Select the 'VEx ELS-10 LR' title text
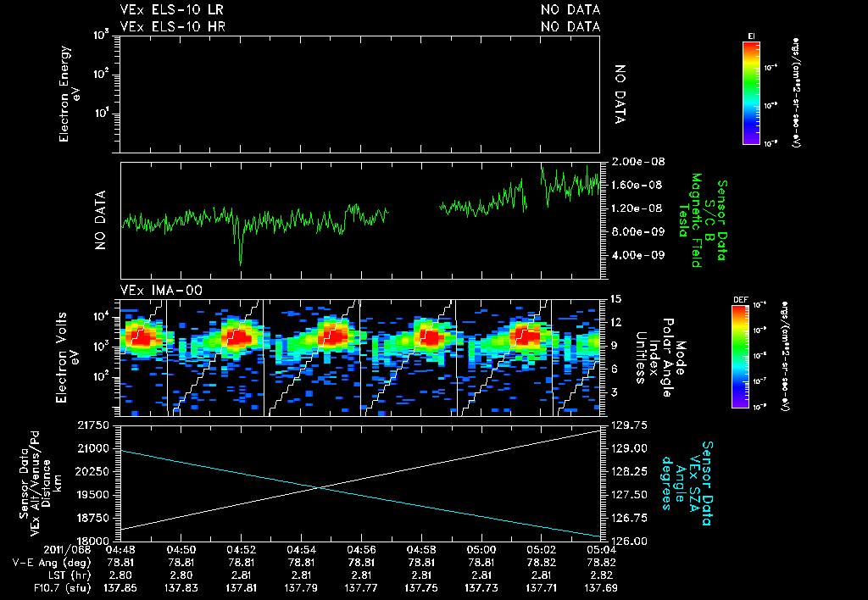This screenshot has width=868, height=600. [171, 10]
